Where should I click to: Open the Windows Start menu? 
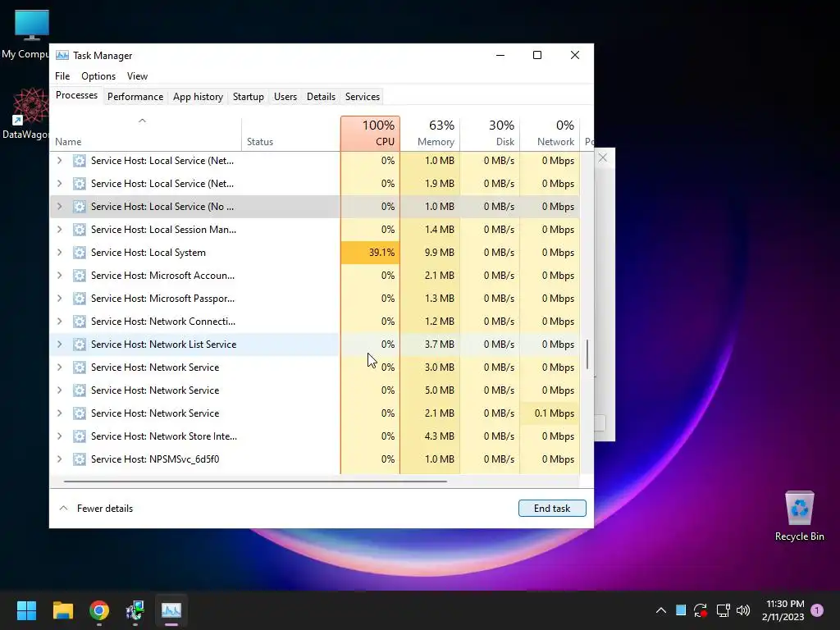tap(26, 610)
